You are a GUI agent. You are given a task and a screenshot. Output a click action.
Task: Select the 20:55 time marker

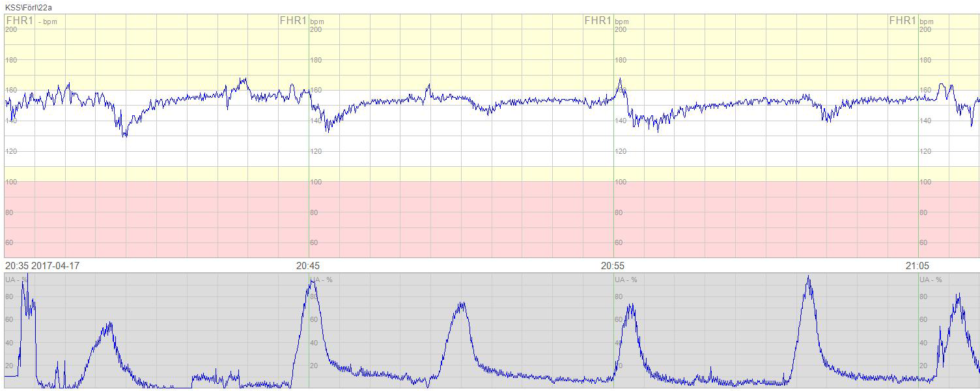[613, 266]
